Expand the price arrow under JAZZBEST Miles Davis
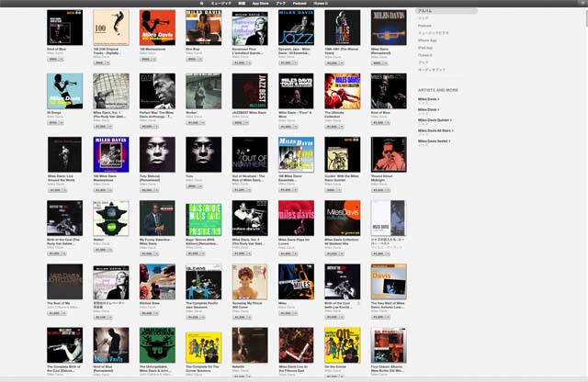 click(246, 122)
